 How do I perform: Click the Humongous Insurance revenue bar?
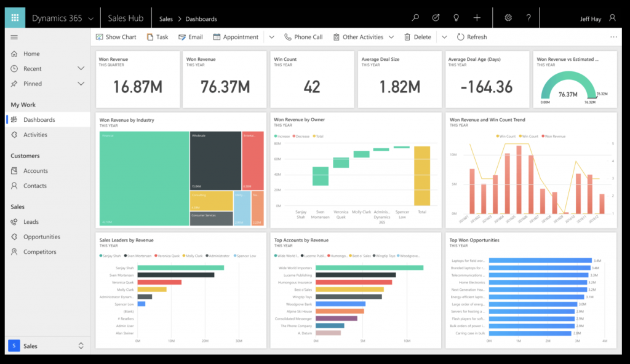click(x=354, y=282)
